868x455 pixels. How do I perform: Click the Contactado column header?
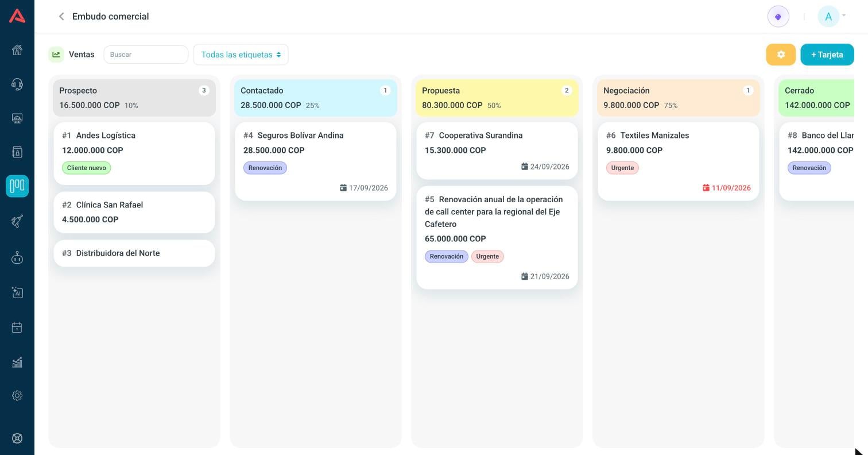pyautogui.click(x=316, y=98)
